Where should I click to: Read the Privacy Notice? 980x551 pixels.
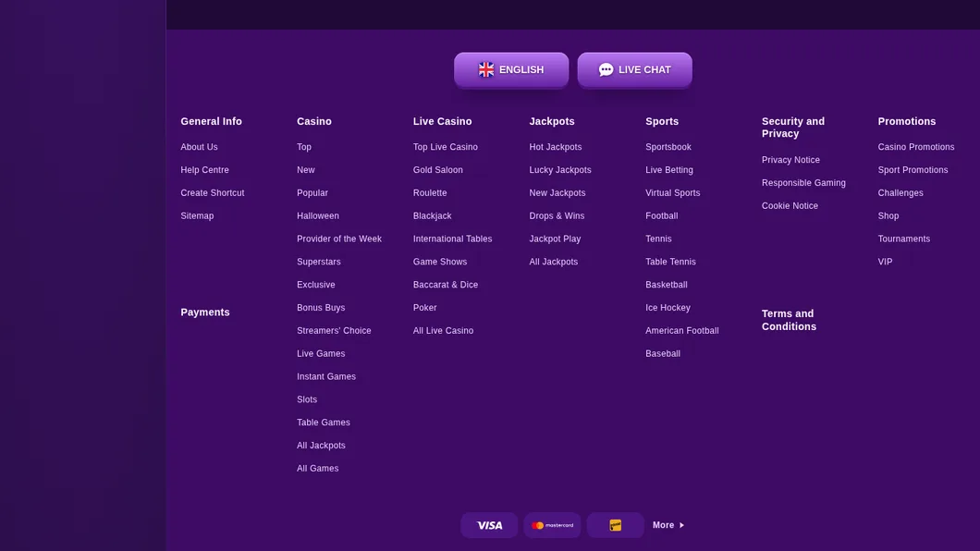pyautogui.click(x=790, y=160)
